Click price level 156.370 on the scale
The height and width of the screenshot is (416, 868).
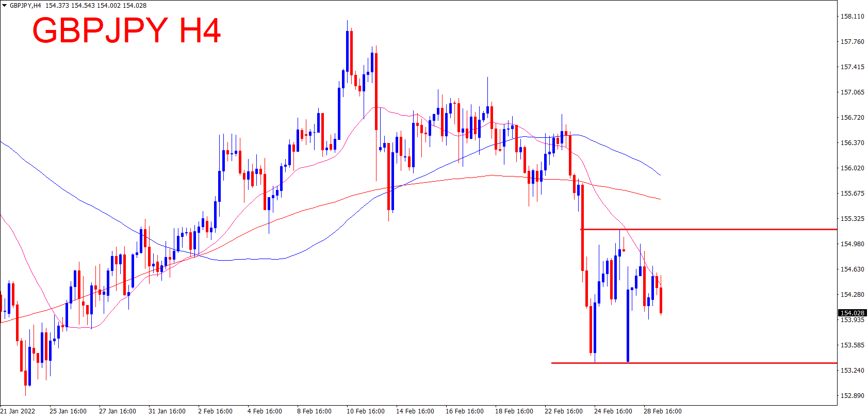pyautogui.click(x=853, y=143)
